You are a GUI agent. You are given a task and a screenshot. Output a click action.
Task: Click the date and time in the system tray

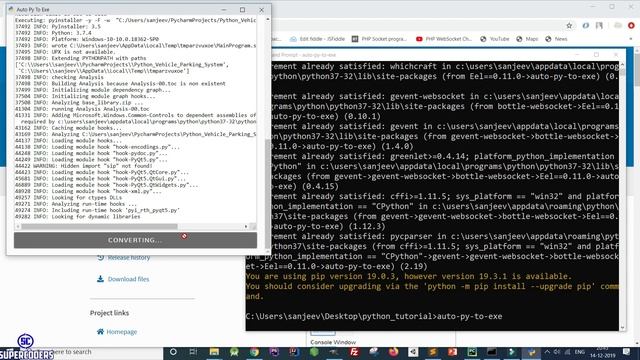[x=602, y=352]
